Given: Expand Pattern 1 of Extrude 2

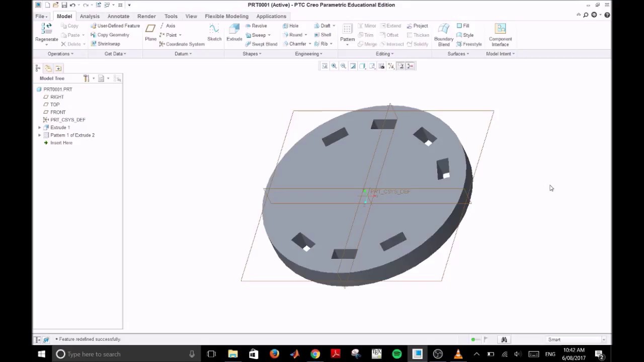Looking at the screenshot, I should (x=40, y=135).
